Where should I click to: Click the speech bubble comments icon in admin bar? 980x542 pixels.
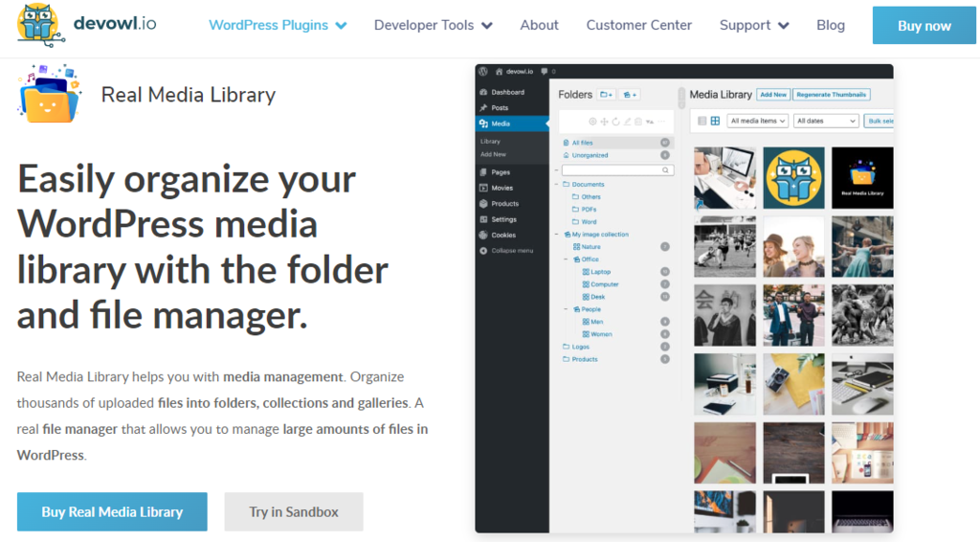545,71
